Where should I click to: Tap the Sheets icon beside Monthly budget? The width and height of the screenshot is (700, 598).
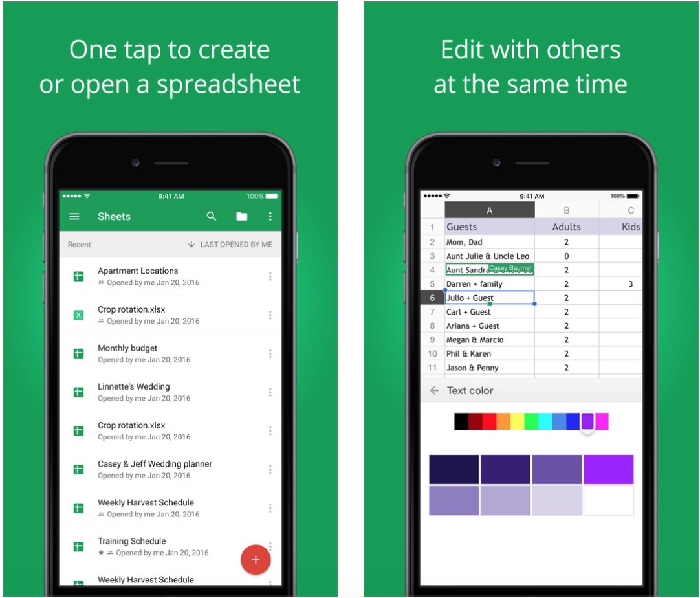click(x=78, y=353)
